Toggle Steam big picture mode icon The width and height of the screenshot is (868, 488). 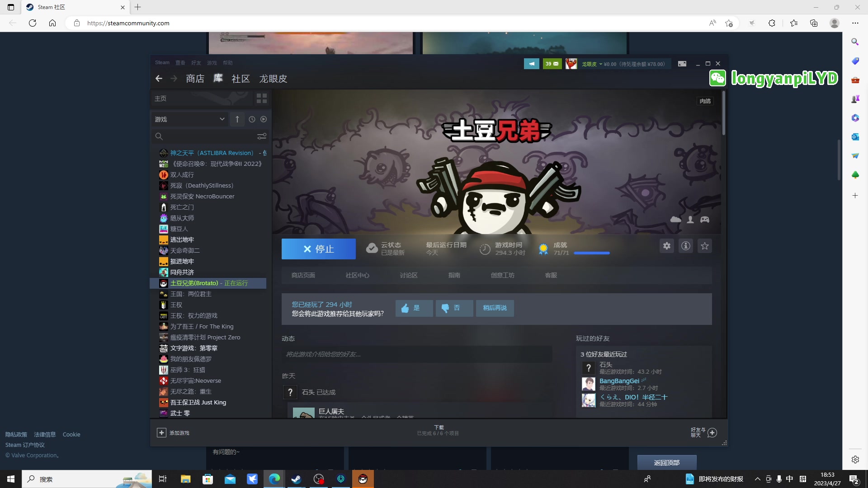coord(682,64)
